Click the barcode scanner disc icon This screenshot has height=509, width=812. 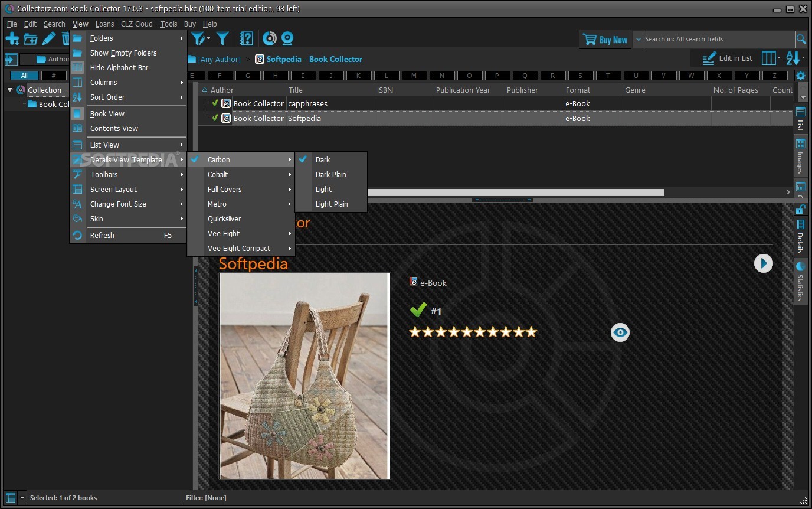click(270, 39)
